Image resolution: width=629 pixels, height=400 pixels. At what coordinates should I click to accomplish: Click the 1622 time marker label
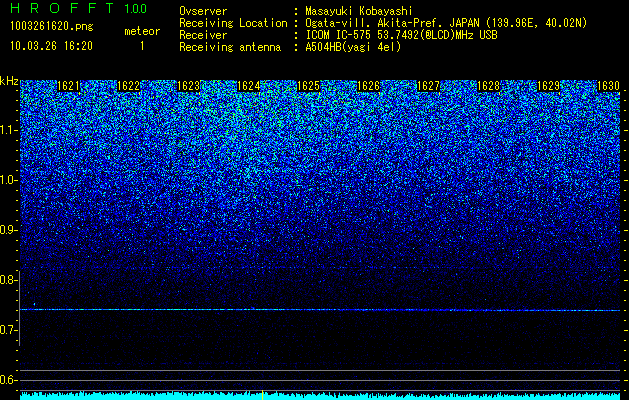pyautogui.click(x=128, y=86)
